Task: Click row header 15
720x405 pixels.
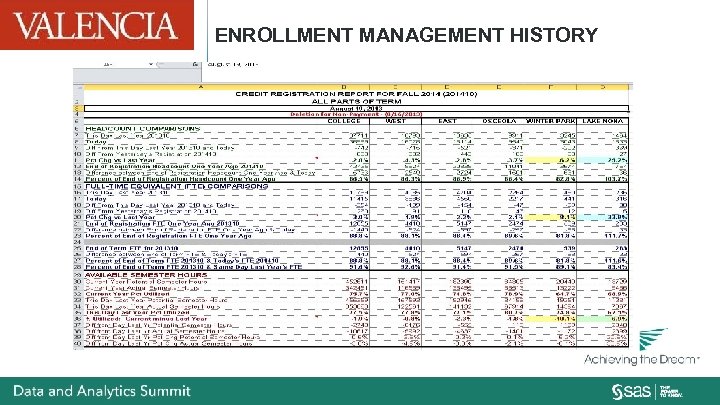Action: (x=78, y=186)
